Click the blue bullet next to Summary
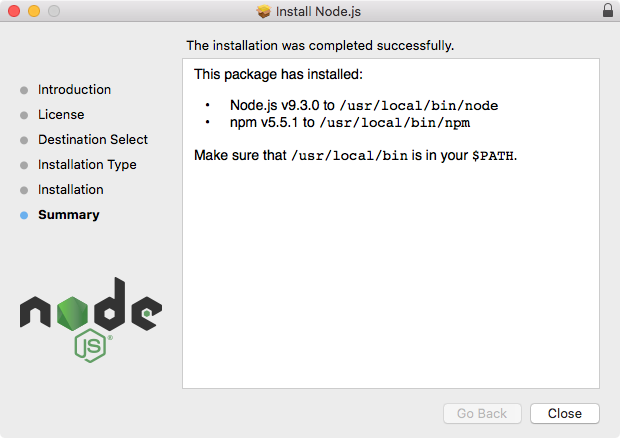 pyautogui.click(x=24, y=215)
